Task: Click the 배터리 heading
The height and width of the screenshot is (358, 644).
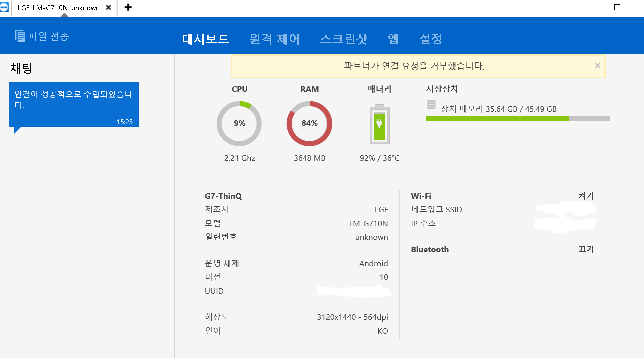Action: [379, 89]
